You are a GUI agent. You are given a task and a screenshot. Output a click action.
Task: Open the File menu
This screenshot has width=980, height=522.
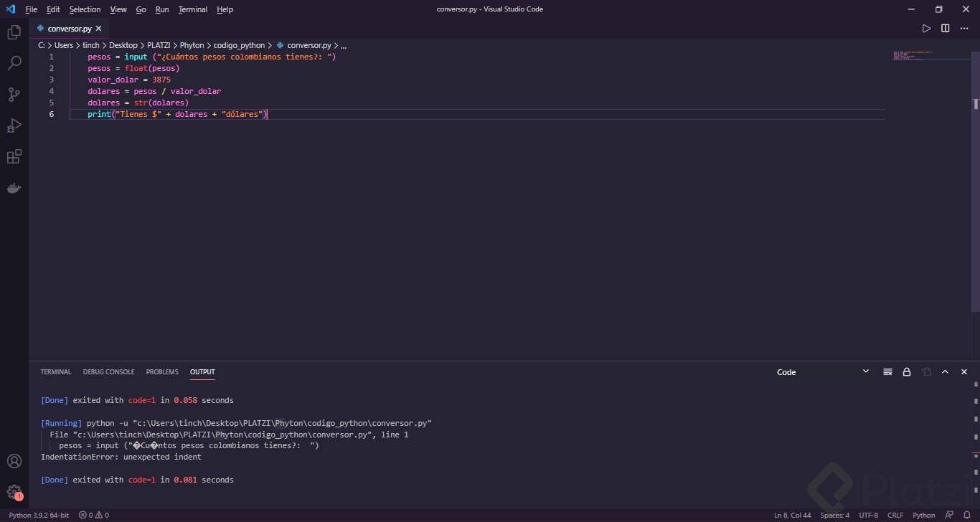[32, 9]
